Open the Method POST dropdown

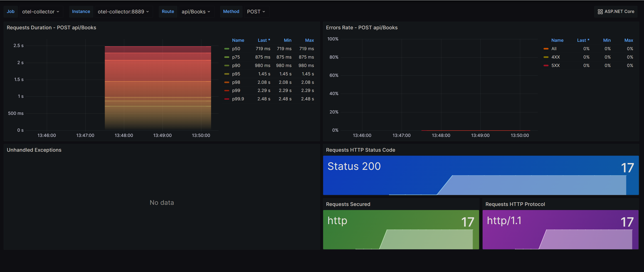(256, 12)
